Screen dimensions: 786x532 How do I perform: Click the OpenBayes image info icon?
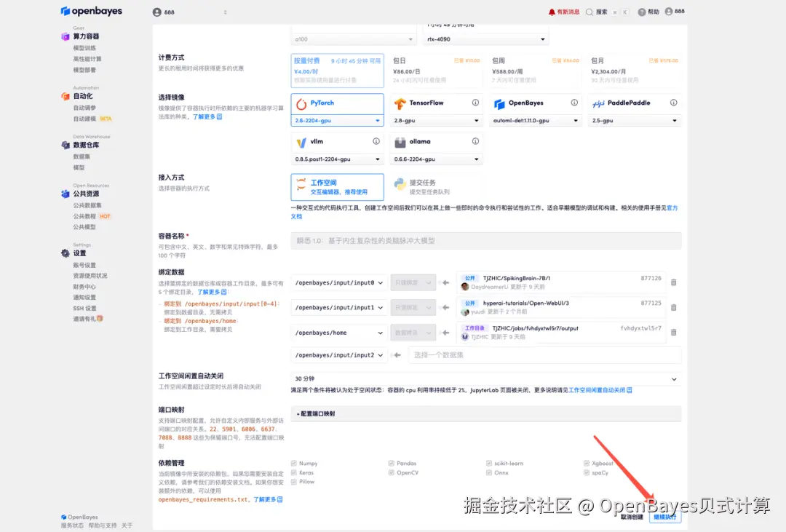pos(574,103)
